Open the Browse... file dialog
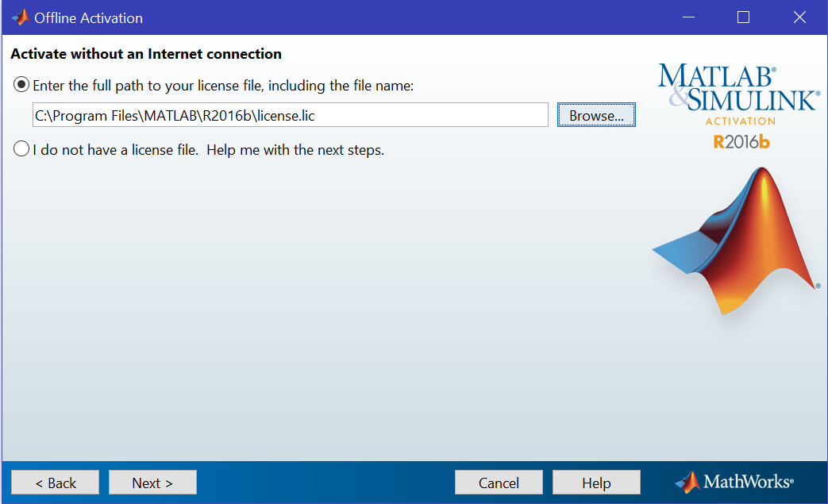This screenshot has width=828, height=504. pos(596,115)
